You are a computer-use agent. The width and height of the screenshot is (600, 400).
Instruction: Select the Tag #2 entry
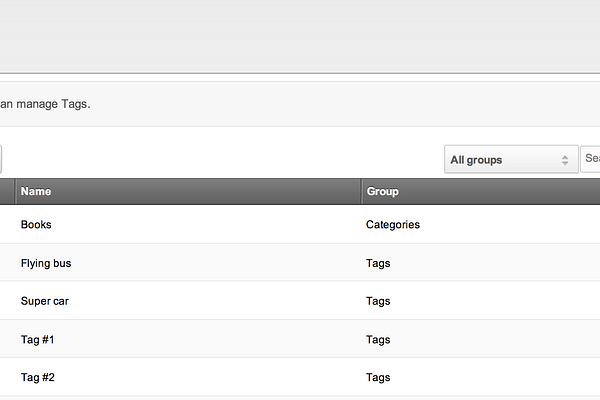[x=38, y=377]
